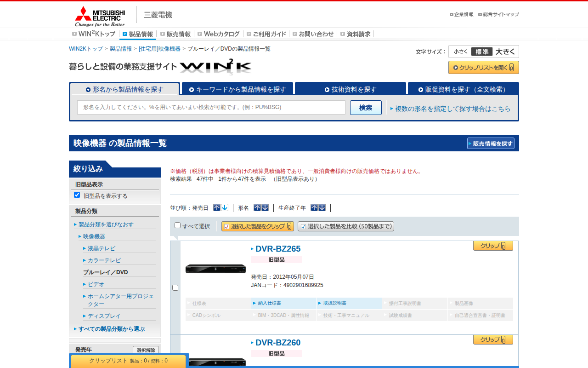
Task: Clip the DVR-BZ260 product
Action: coord(493,339)
